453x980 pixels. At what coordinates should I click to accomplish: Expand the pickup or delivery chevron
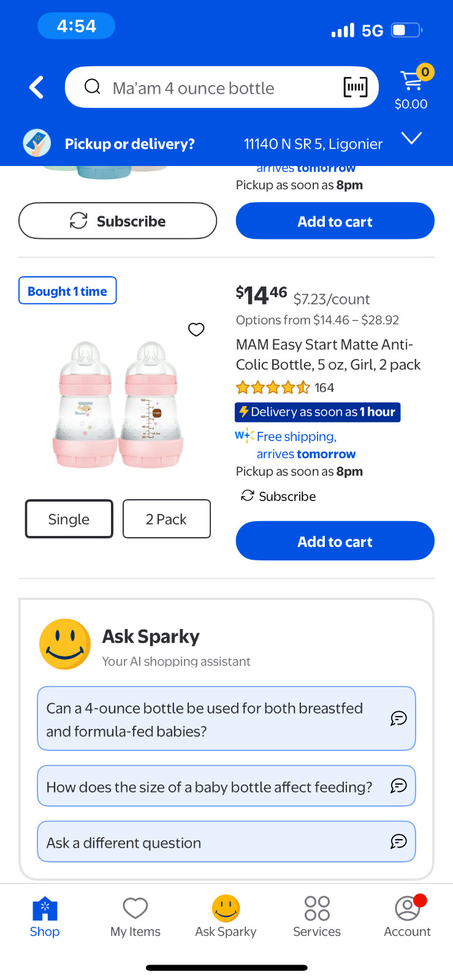click(412, 138)
